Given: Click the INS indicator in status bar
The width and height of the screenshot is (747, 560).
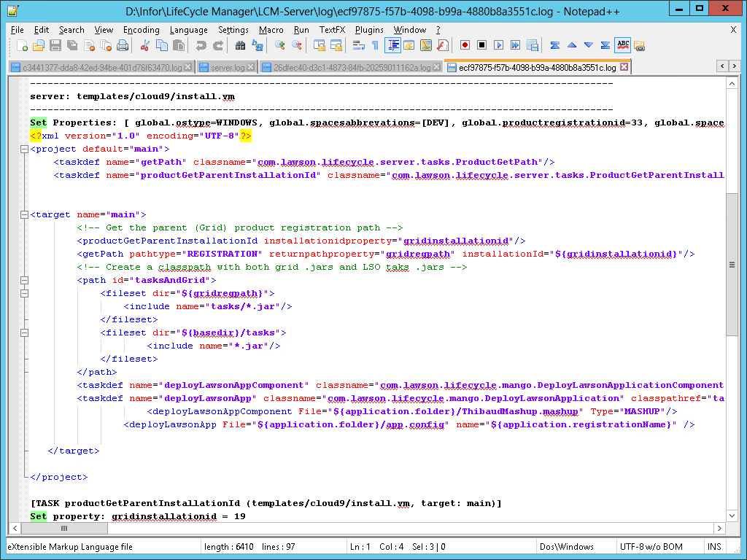Looking at the screenshot, I should point(713,547).
